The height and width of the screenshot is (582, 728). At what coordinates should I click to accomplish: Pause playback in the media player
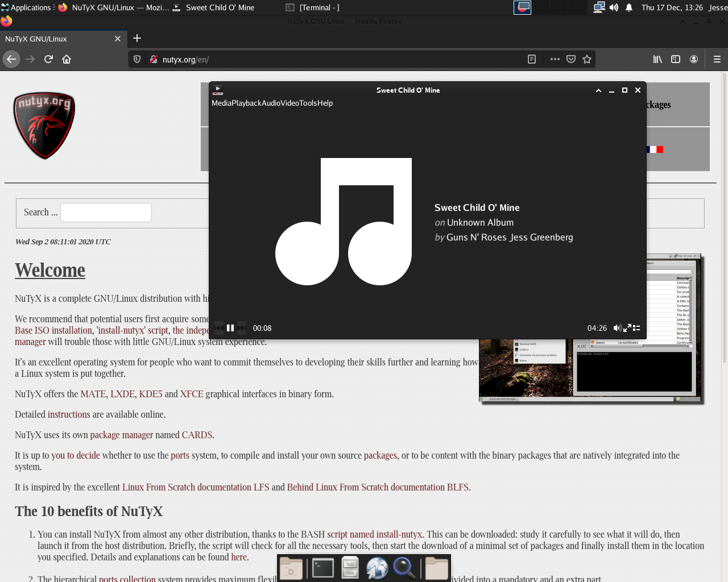click(230, 328)
